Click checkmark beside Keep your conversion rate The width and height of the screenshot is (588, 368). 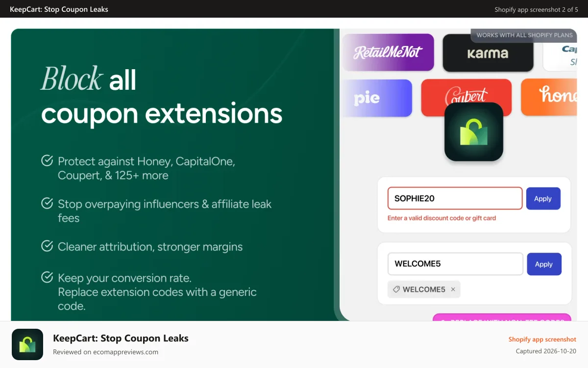click(x=47, y=277)
